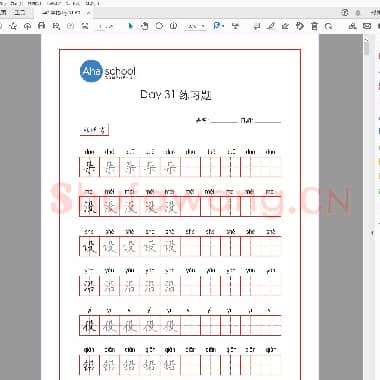Activate the hand pan tool
This screenshot has height=380, width=380.
(x=145, y=26)
